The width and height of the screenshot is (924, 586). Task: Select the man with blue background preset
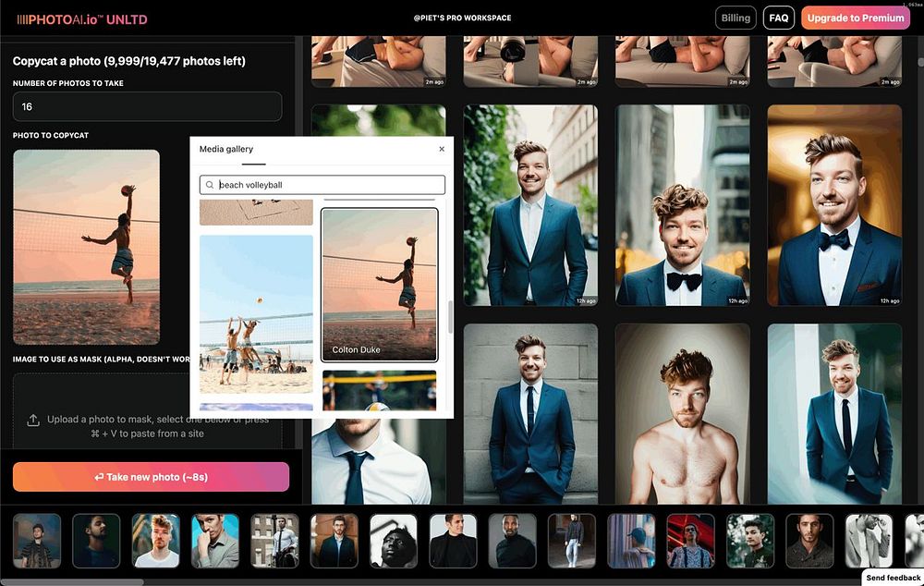215,541
